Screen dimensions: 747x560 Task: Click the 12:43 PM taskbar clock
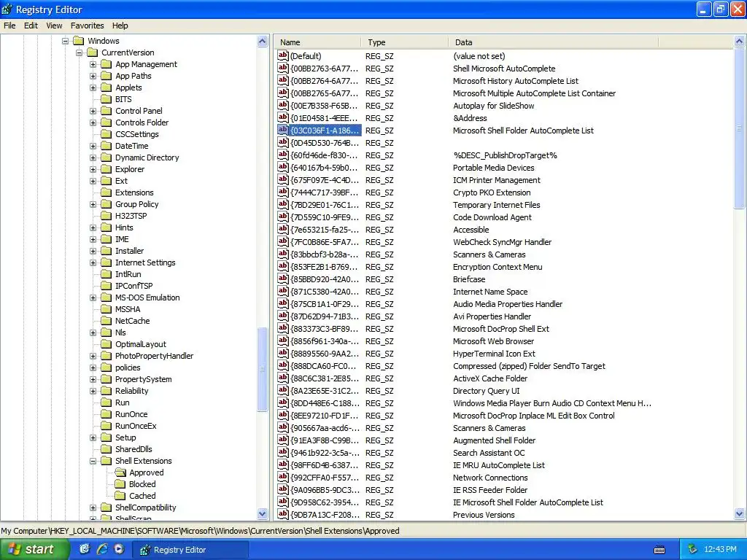720,550
